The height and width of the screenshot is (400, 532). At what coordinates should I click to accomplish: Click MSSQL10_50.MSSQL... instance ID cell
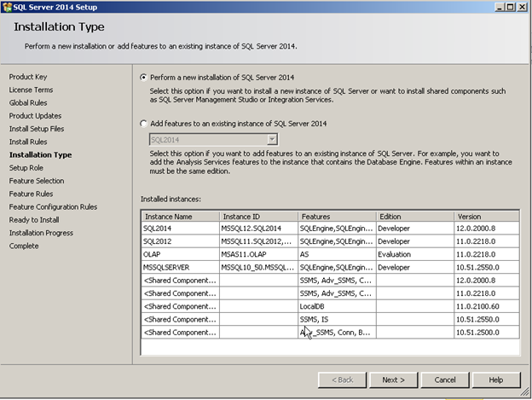pos(258,267)
